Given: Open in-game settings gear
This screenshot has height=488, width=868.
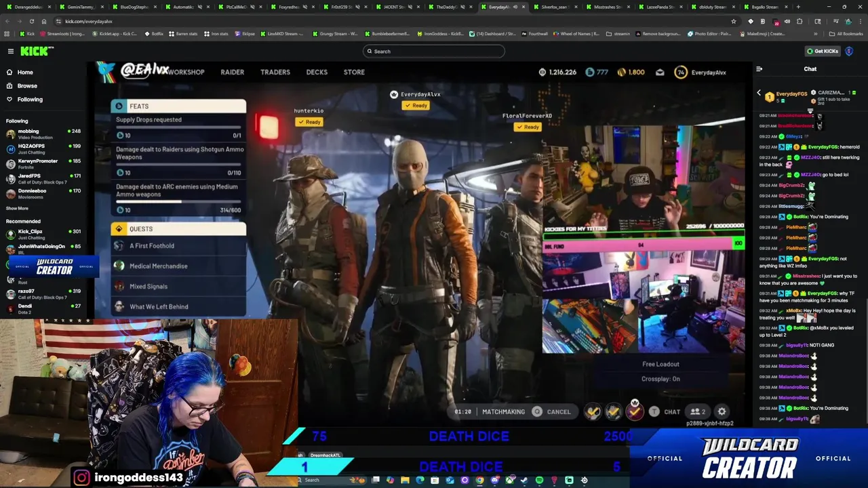Looking at the screenshot, I should (722, 411).
